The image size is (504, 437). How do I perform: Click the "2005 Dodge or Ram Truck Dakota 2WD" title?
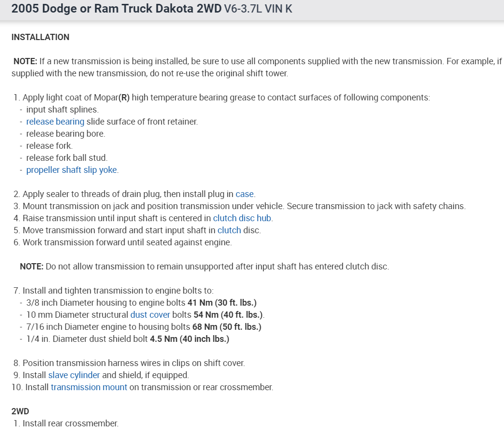[116, 9]
